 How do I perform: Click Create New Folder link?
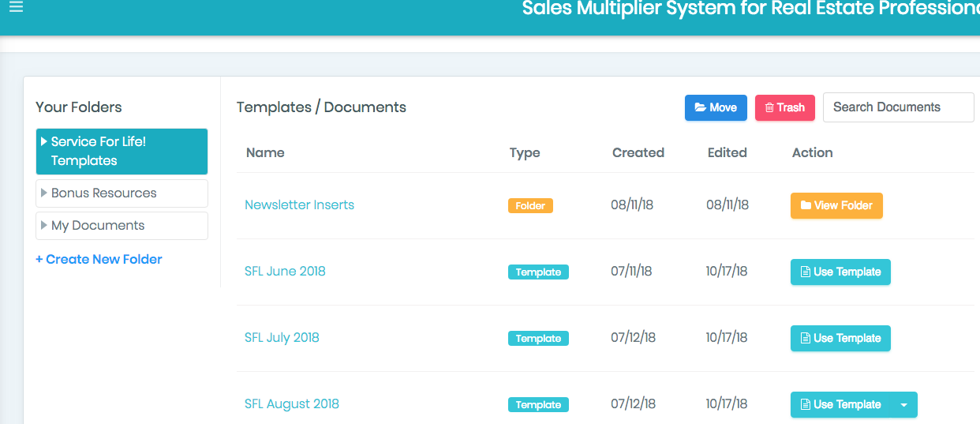(99, 259)
